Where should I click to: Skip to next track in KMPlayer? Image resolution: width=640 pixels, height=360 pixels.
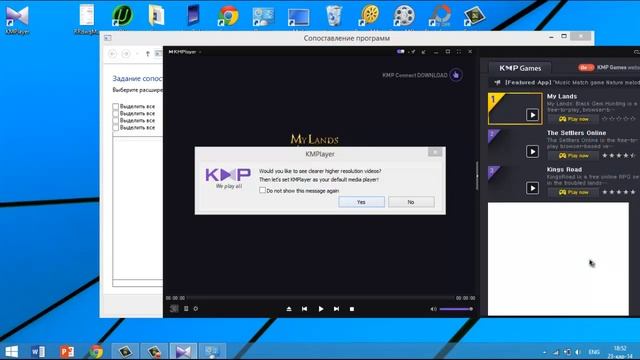(x=336, y=309)
